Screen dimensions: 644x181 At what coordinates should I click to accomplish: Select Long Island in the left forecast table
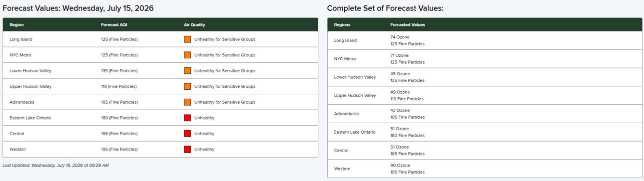pos(21,39)
